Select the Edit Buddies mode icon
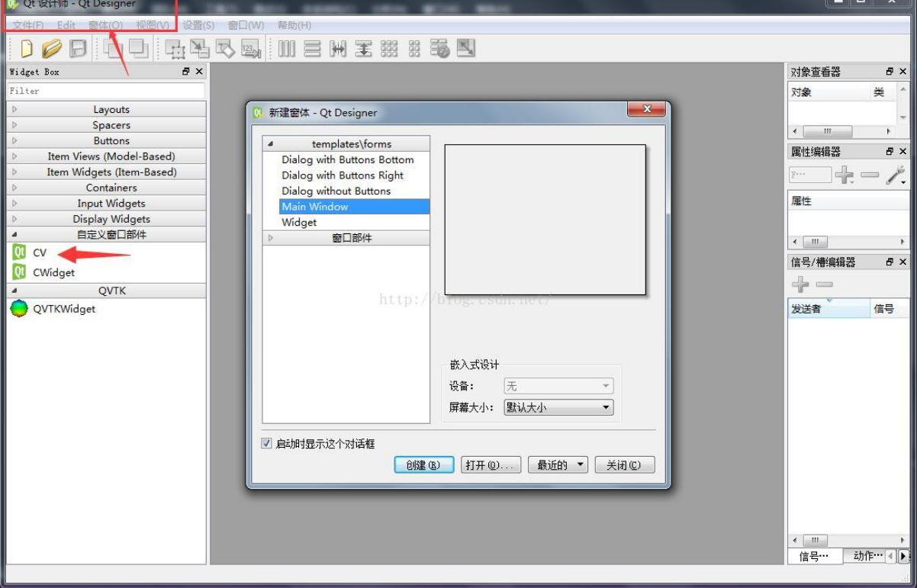917x588 pixels. pyautogui.click(x=226, y=49)
